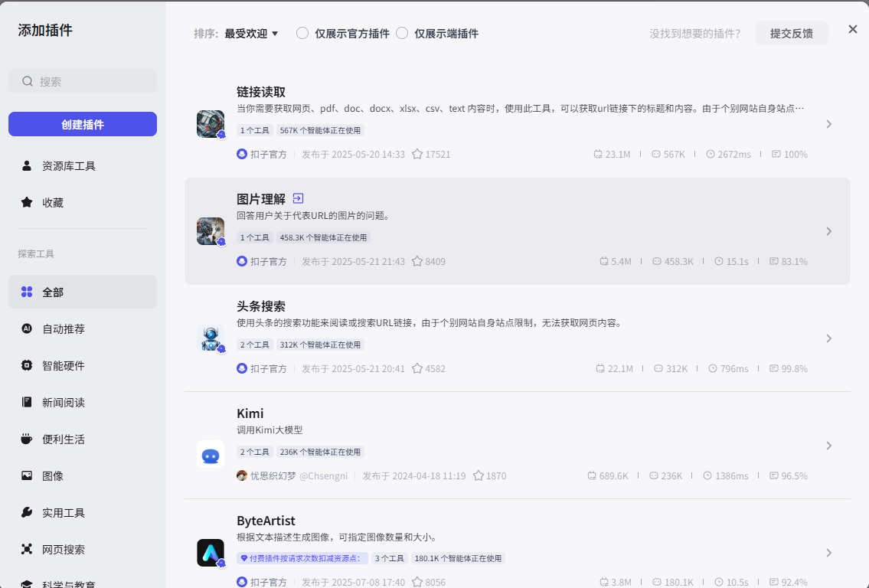Image resolution: width=869 pixels, height=588 pixels.
Task: Click the 图片理解 plugin thumbnail icon
Action: tap(211, 231)
